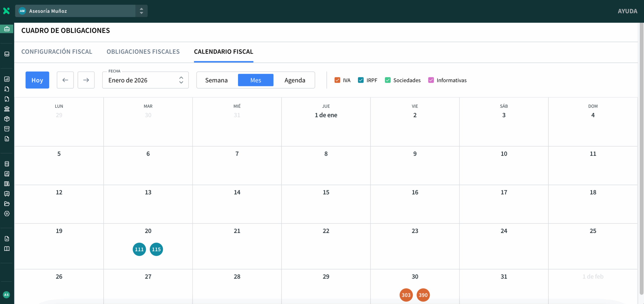Open the 3D box products icon
The width and height of the screenshot is (644, 304).
[x=7, y=119]
